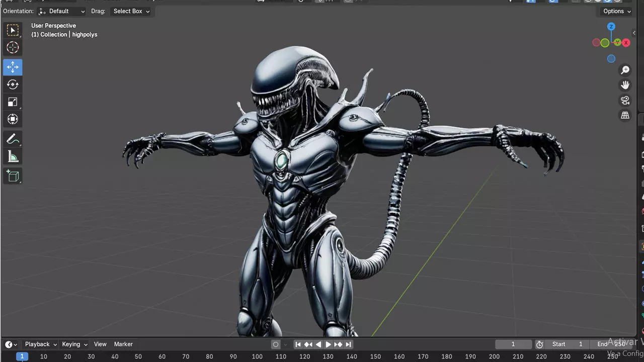Click frame 200 on the timeline

pos(494,356)
